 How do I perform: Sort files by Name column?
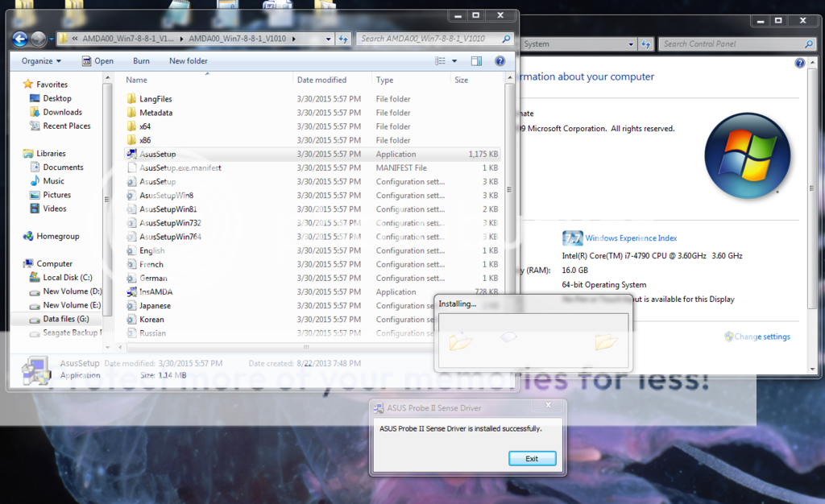pyautogui.click(x=136, y=80)
